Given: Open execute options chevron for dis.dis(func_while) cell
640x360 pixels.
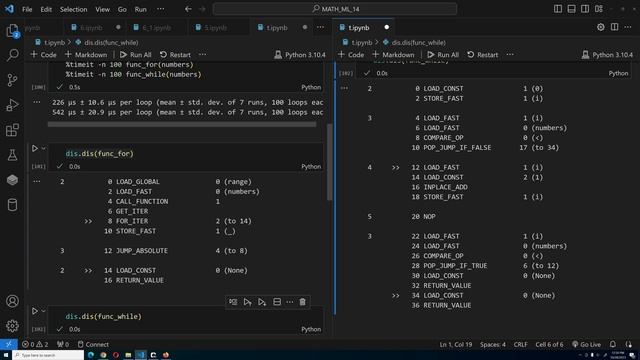Looking at the screenshot, I should (43, 311).
